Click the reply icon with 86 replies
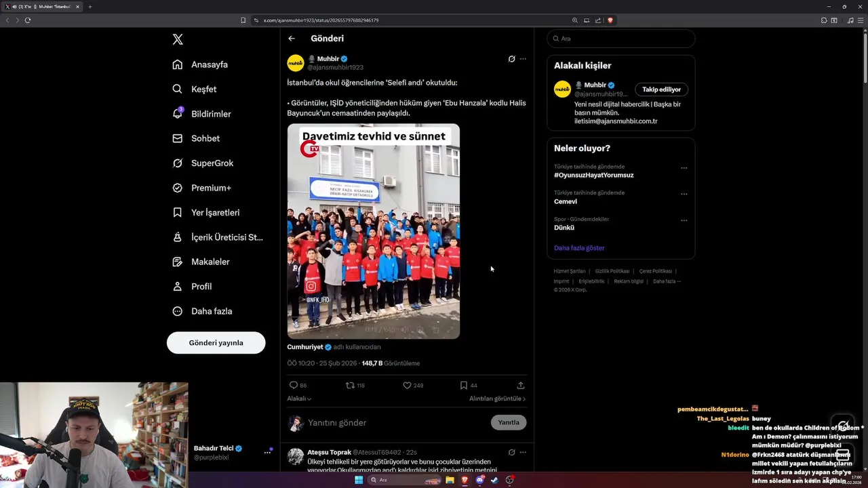 [294, 385]
